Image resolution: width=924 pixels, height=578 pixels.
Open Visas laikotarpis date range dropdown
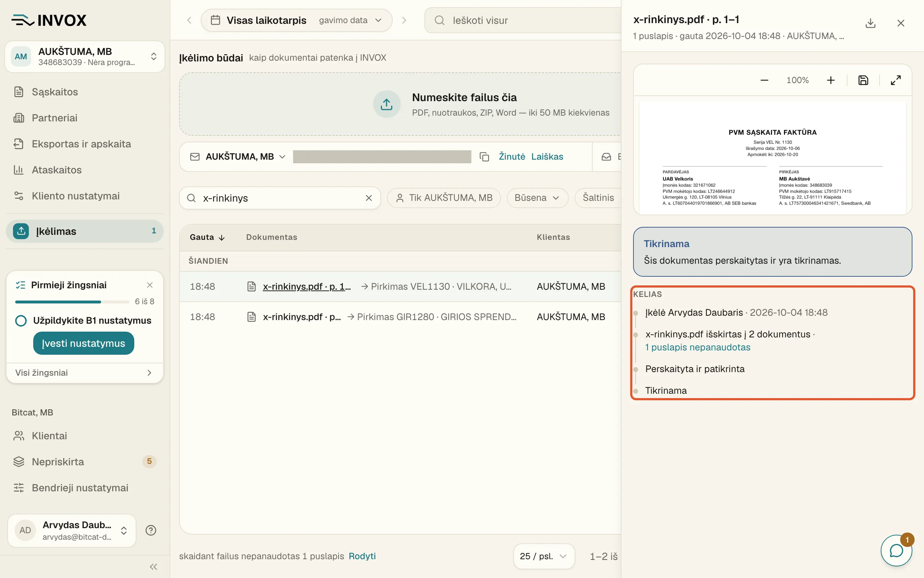[297, 20]
